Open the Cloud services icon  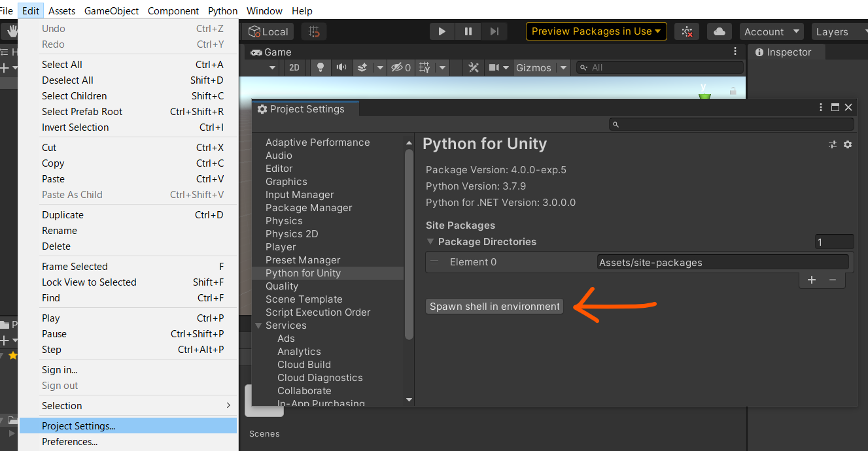[x=720, y=31]
